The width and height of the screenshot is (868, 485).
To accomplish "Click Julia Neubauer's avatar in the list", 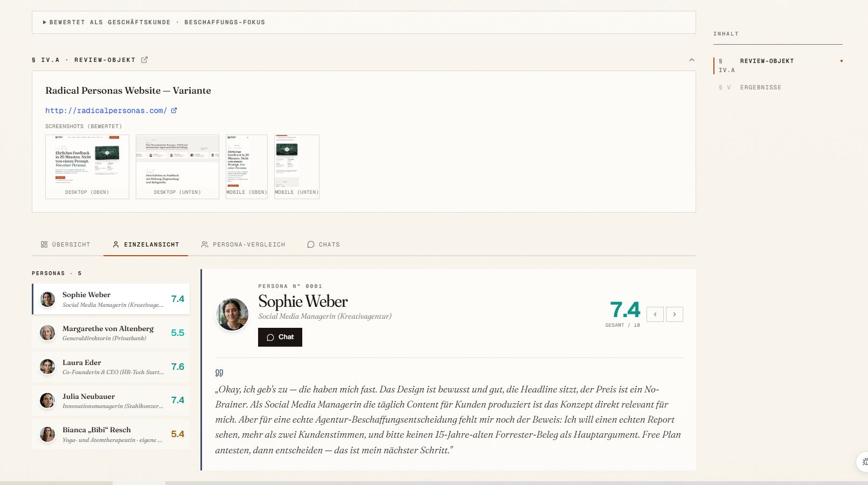I will (47, 400).
